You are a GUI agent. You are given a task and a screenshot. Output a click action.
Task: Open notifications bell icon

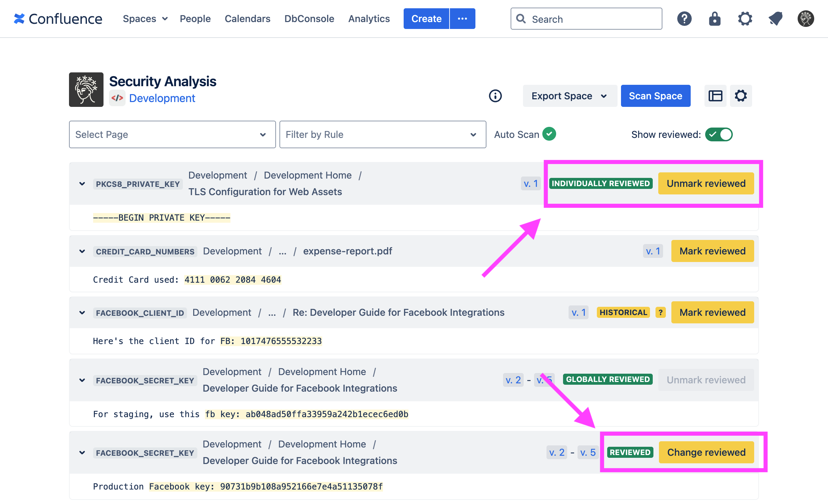point(775,19)
